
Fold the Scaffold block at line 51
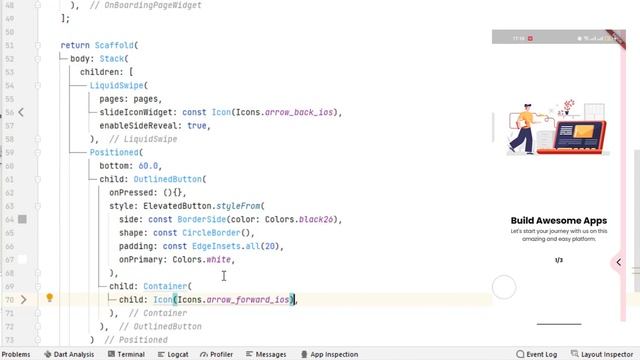click(x=38, y=45)
